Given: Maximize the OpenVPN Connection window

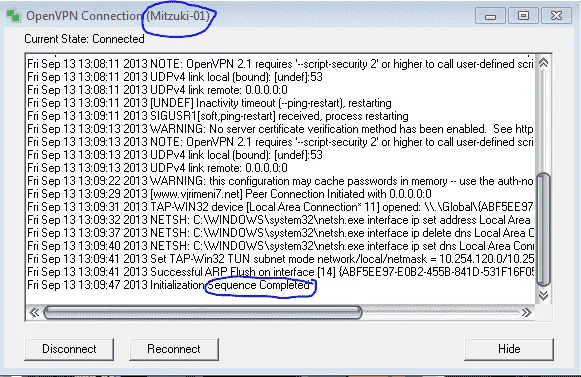Looking at the screenshot, I should pos(523,16).
